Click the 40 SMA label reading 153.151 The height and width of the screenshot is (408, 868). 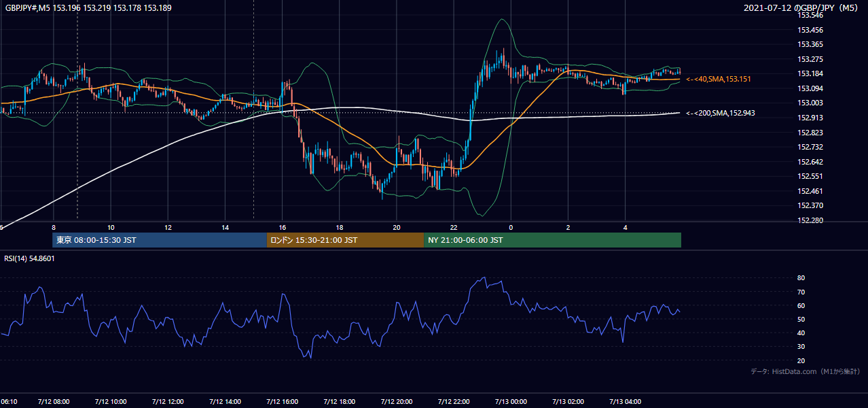(719, 79)
